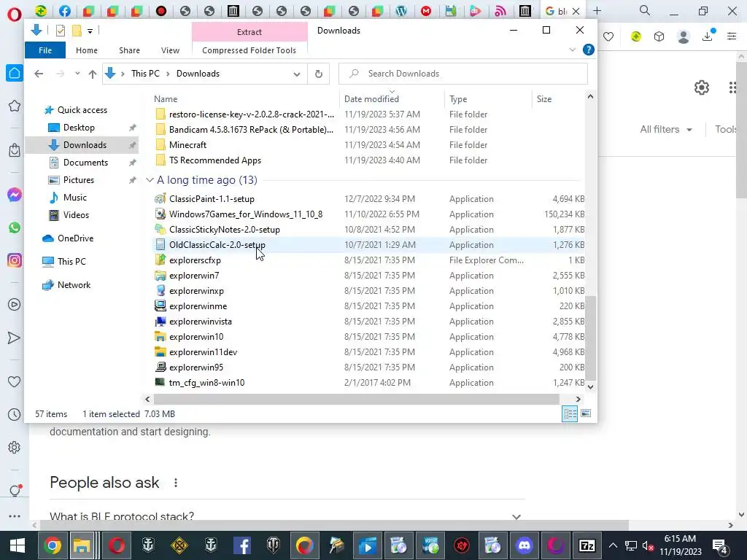Select explorerwin95 application
Image resolution: width=747 pixels, height=560 pixels.
click(196, 367)
